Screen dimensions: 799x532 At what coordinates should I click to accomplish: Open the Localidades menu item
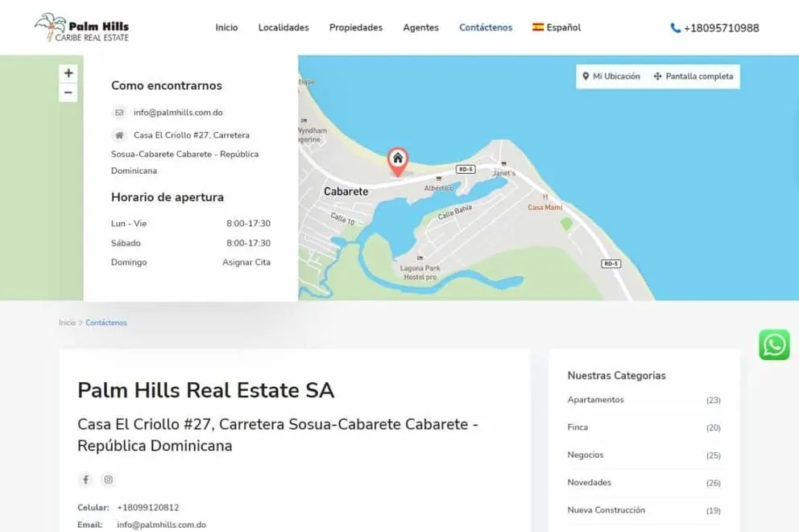pos(284,27)
